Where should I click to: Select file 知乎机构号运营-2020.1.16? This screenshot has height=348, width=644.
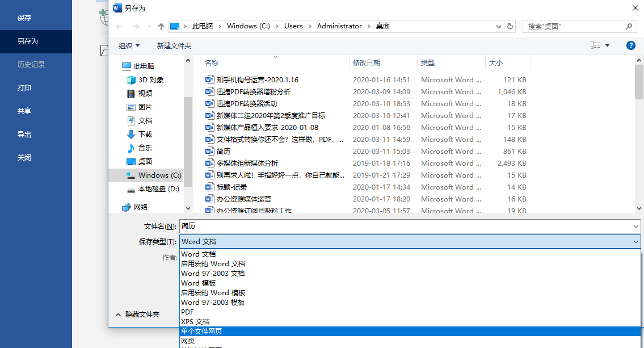[257, 79]
